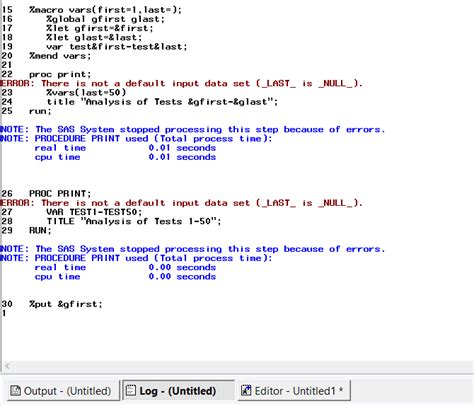The width and height of the screenshot is (474, 406).
Task: Select the Log - (Untitled) tab
Action: tap(178, 391)
